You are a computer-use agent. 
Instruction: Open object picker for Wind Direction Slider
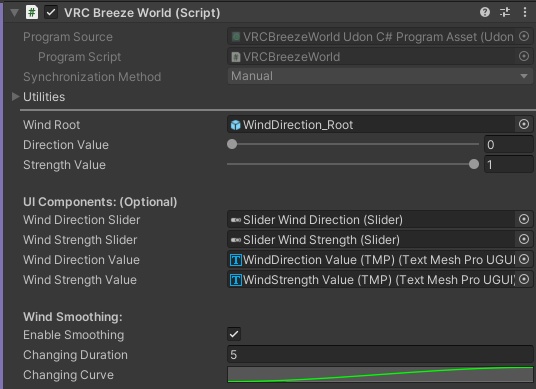click(524, 219)
